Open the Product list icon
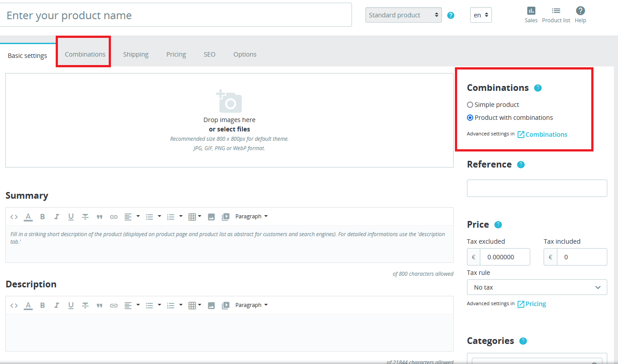Image resolution: width=618 pixels, height=364 pixels. coord(556,11)
